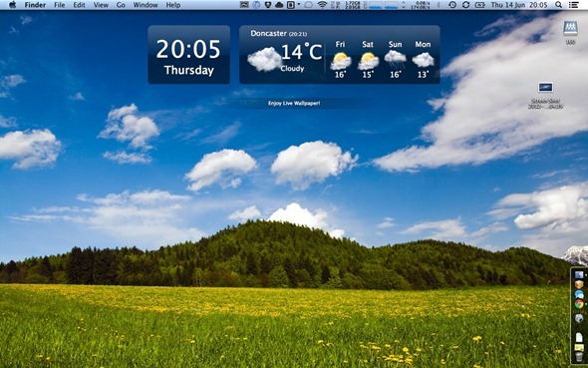
Task: Click the Enjoy Live Wallpaper banner
Action: (x=294, y=103)
